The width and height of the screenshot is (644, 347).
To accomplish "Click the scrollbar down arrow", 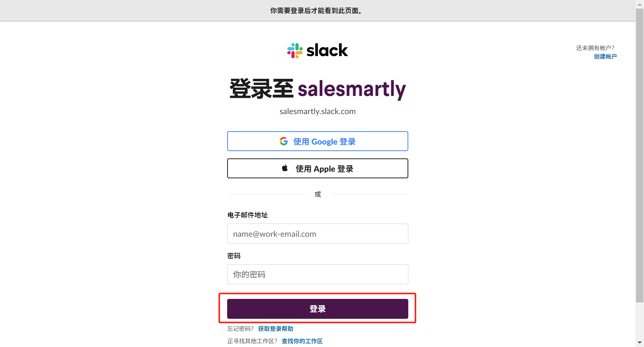I will (639, 342).
